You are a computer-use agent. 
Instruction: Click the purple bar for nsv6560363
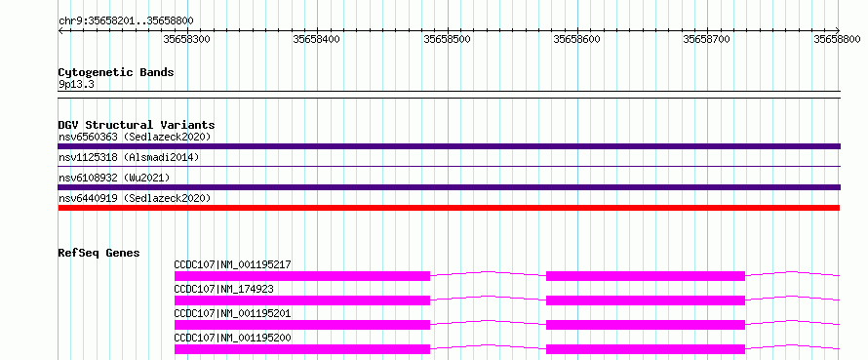(x=449, y=146)
